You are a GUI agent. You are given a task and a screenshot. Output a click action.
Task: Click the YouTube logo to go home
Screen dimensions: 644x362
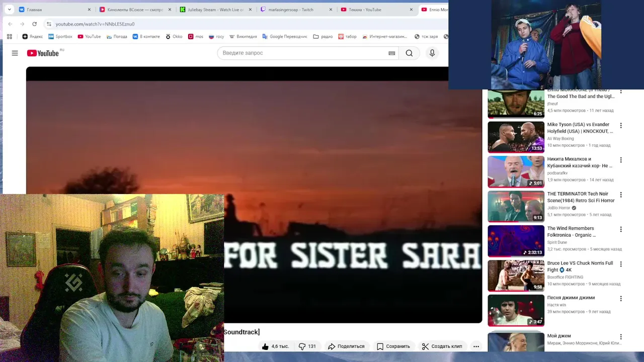(43, 53)
